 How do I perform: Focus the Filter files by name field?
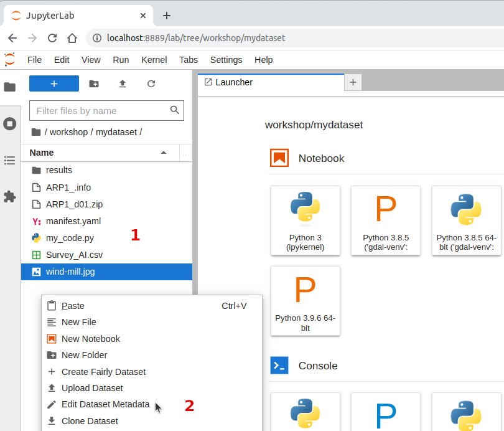(107, 111)
